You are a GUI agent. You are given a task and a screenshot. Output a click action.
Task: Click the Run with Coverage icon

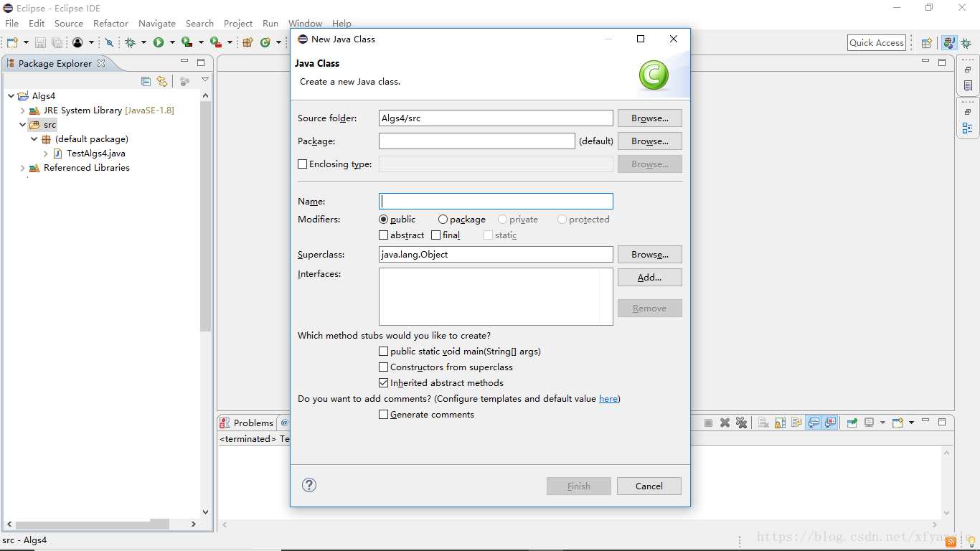187,42
